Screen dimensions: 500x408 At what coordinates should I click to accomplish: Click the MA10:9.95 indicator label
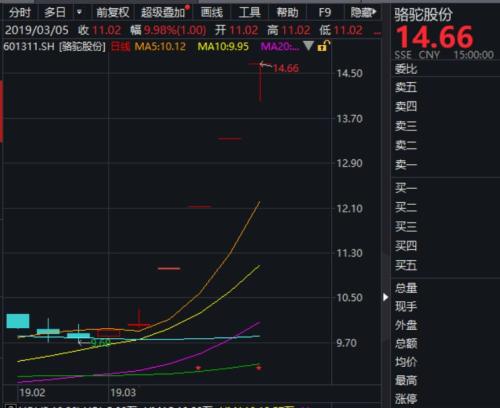[223, 46]
